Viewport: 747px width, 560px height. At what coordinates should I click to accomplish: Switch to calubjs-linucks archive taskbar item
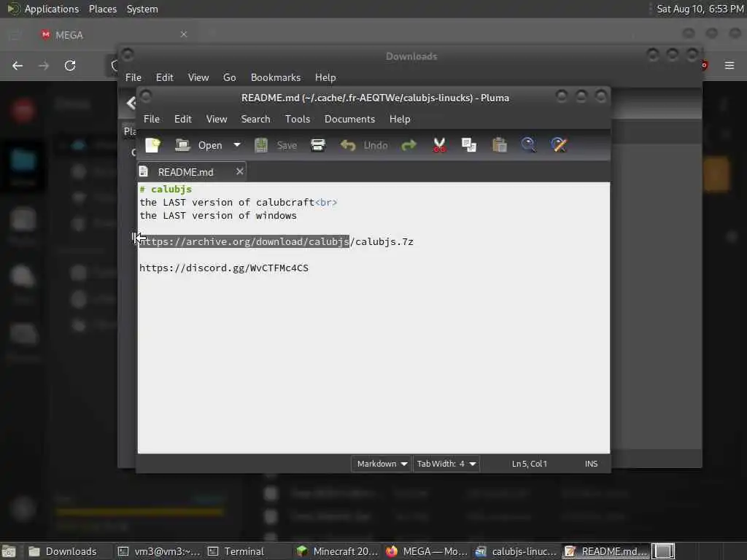[516, 551]
